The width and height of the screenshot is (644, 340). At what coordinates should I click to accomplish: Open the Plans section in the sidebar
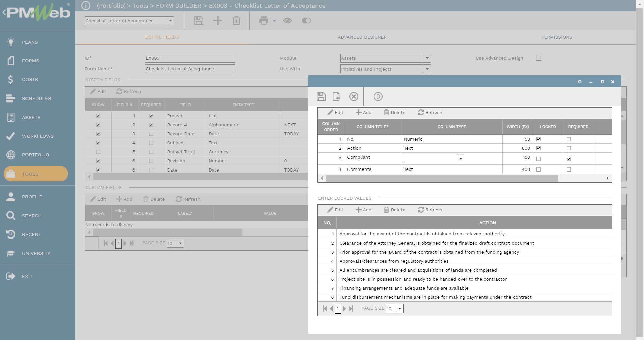30,42
